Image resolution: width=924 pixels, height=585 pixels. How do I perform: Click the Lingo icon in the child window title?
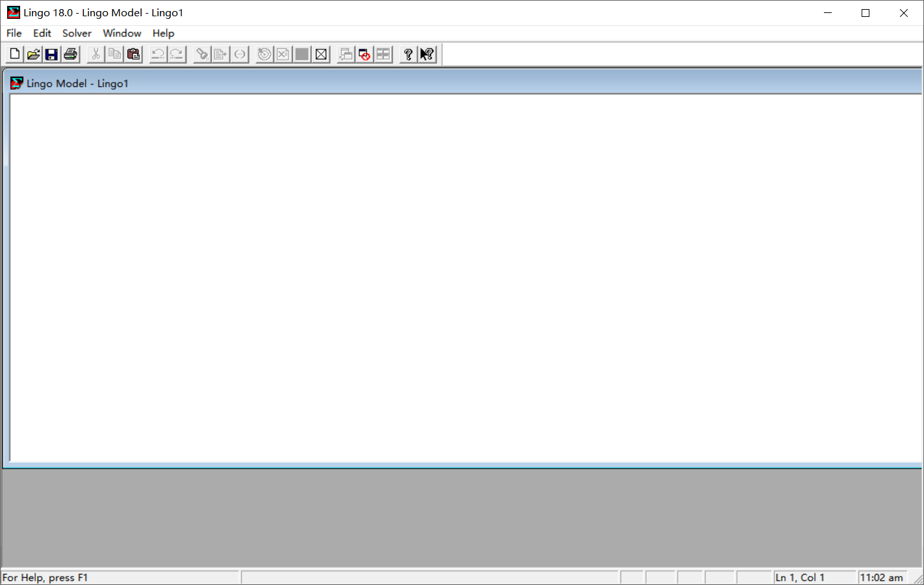tap(17, 83)
